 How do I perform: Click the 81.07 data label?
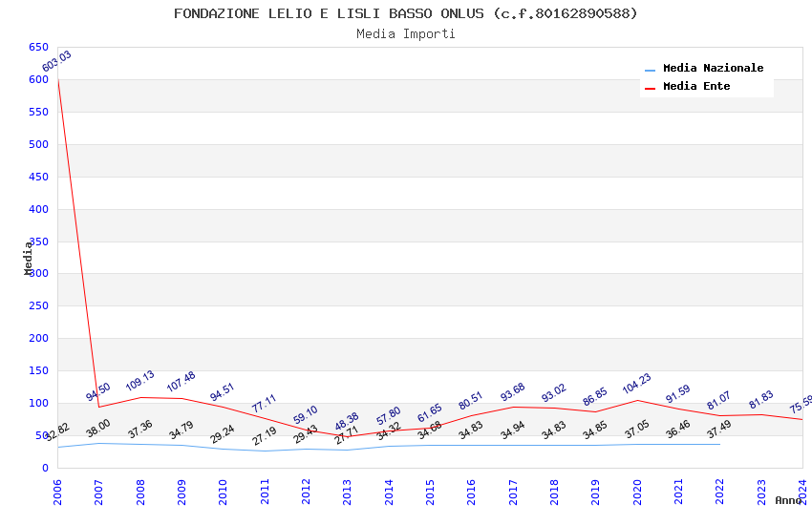pyautogui.click(x=718, y=400)
